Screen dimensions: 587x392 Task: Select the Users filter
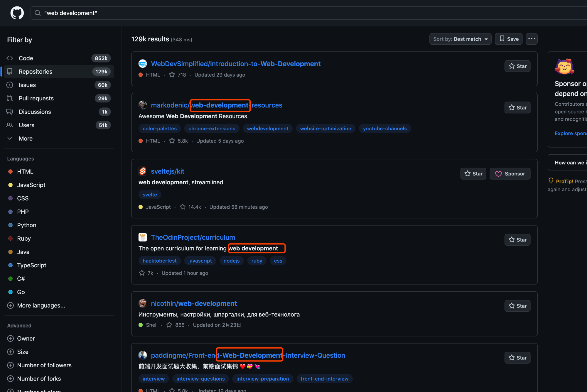click(x=59, y=125)
